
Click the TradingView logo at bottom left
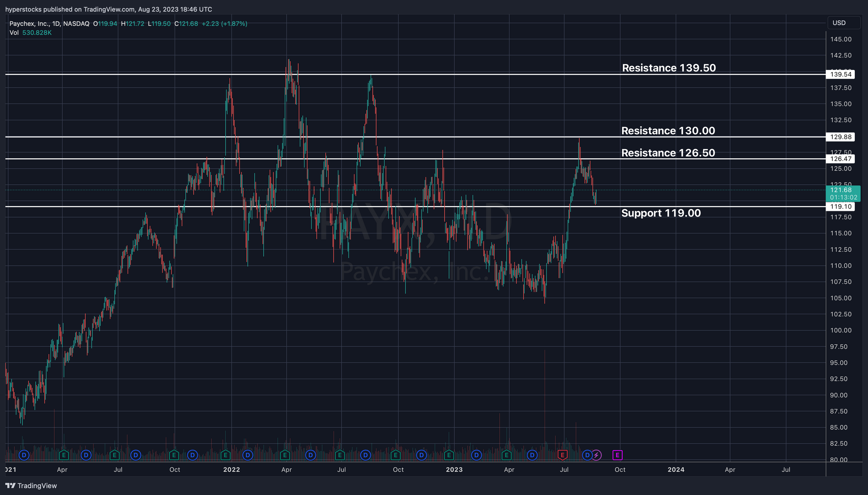(31, 486)
